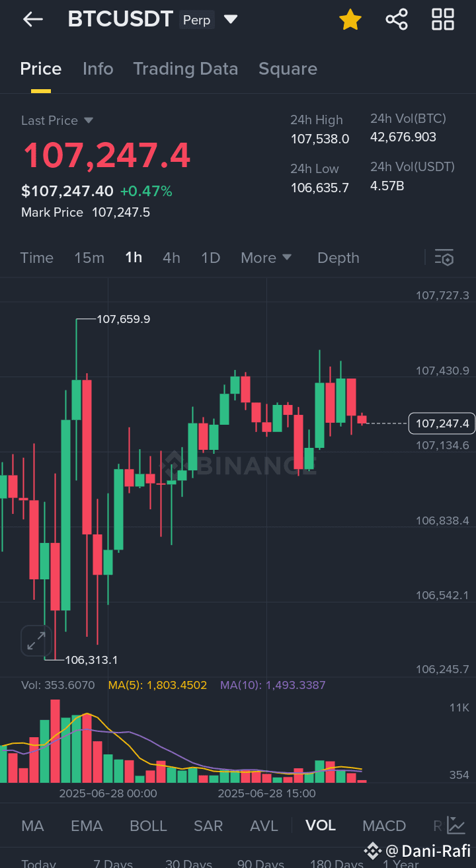The image size is (476, 868).
Task: Toggle the favorite star icon
Action: [350, 20]
